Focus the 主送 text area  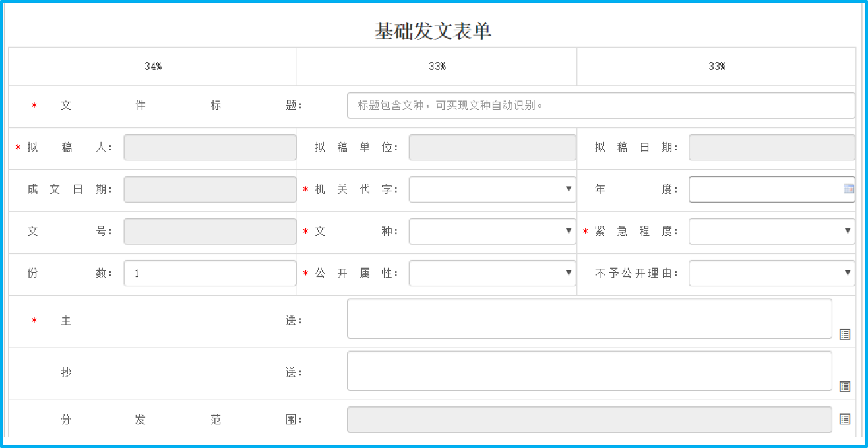click(590, 318)
